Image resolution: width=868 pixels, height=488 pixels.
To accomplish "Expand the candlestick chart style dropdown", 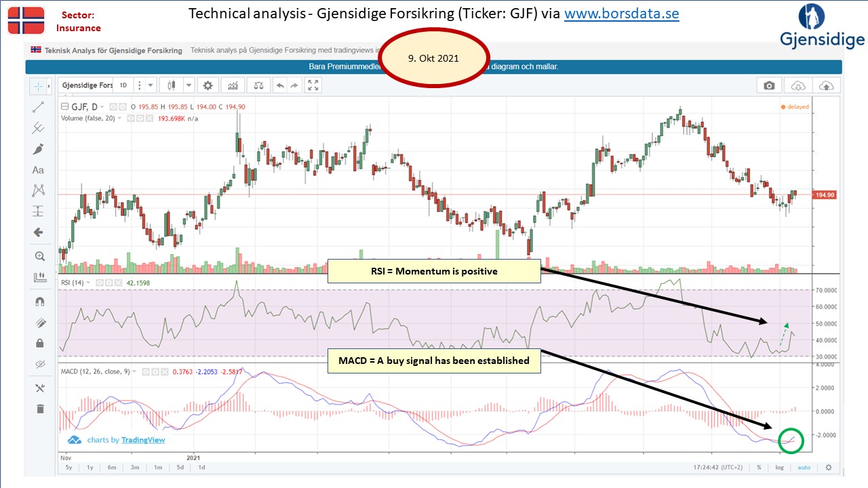I will click(x=188, y=85).
